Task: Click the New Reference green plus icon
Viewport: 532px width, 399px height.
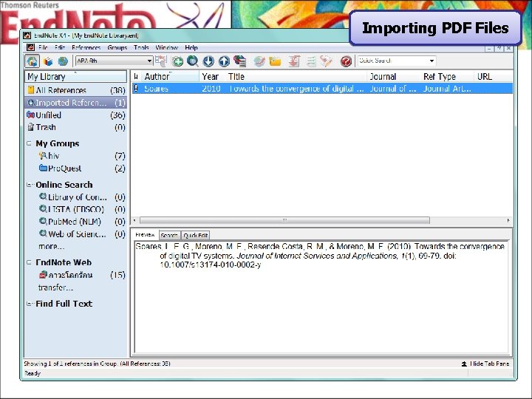Action: (177, 61)
